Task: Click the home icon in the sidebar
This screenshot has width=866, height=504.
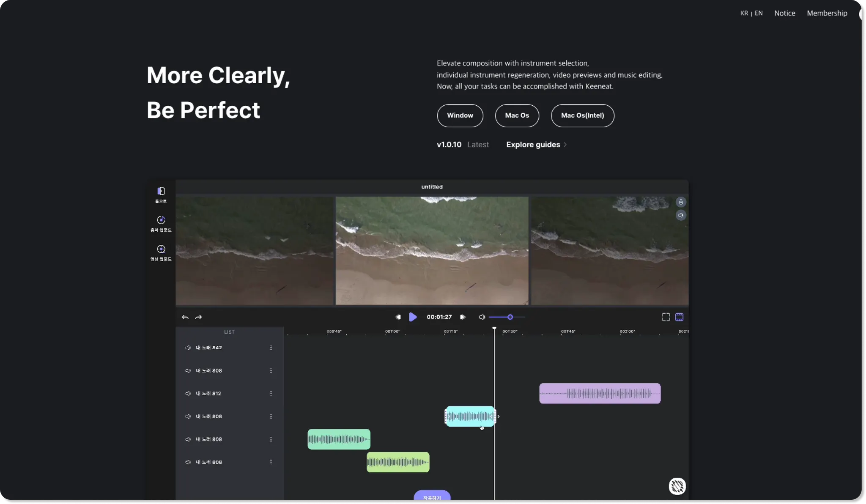Action: (161, 191)
